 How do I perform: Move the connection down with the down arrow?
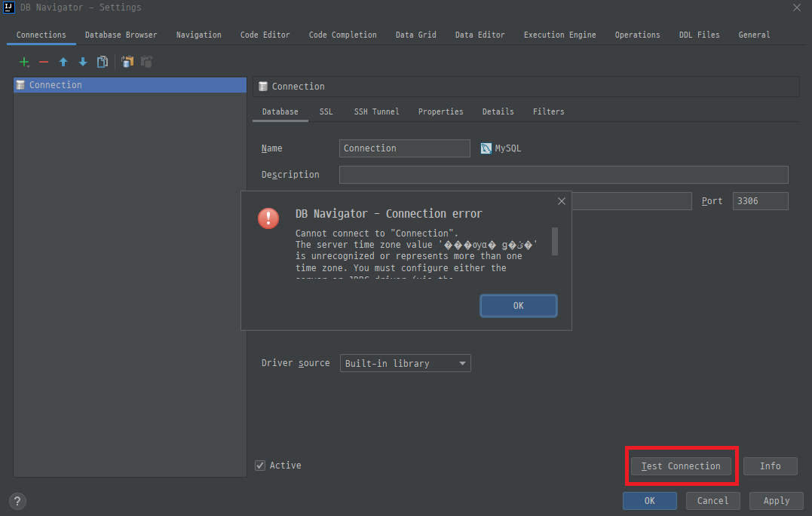pyautogui.click(x=83, y=62)
